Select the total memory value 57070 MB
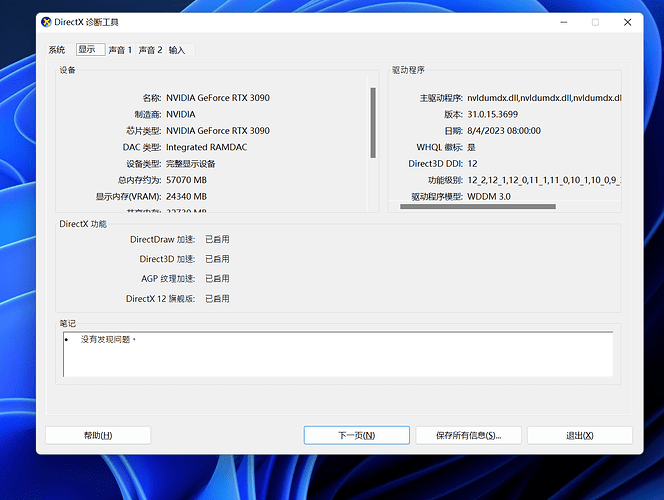664x500 pixels. tap(186, 180)
